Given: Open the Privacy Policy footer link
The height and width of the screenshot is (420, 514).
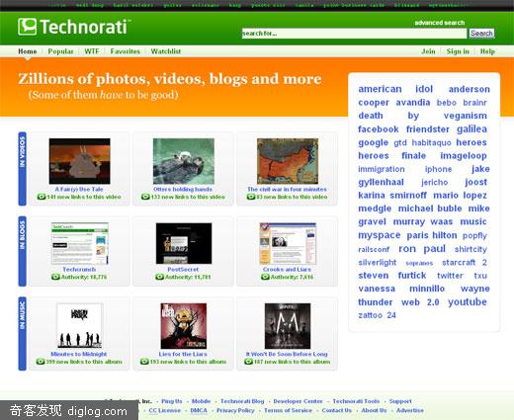Looking at the screenshot, I should [x=235, y=410].
